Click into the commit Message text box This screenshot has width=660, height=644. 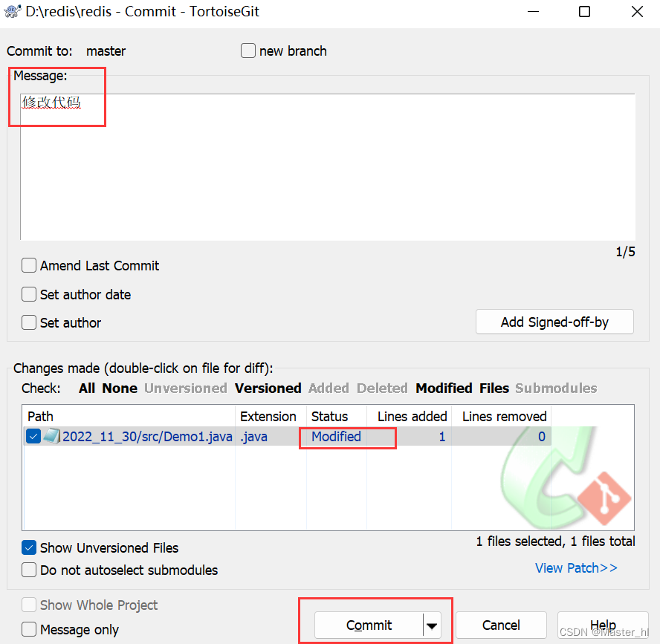tap(328, 167)
